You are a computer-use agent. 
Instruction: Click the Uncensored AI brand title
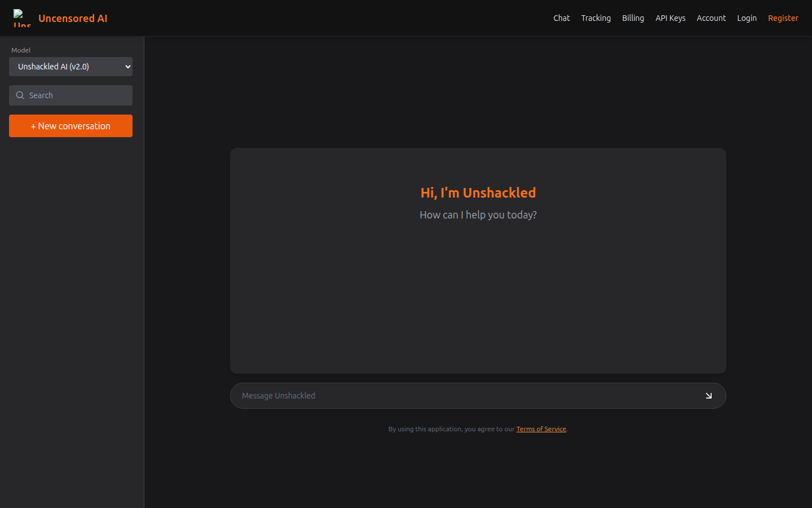click(73, 18)
